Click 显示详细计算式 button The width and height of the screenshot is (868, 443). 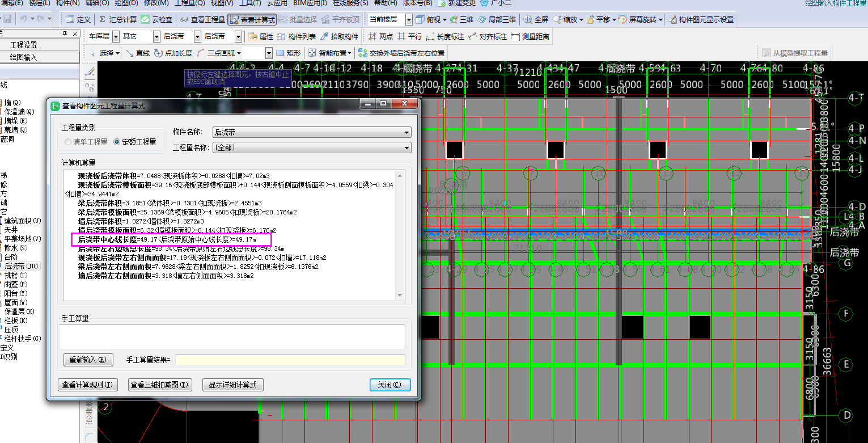pyautogui.click(x=233, y=385)
